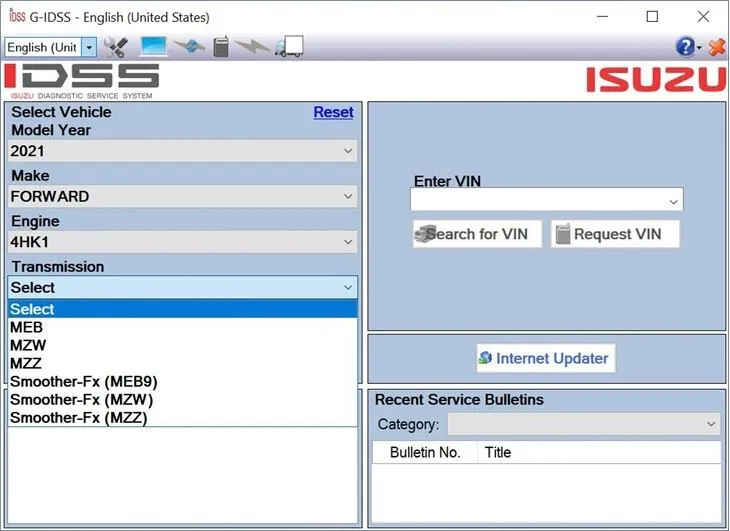Choose Smoother-Fx (MEB9) transmission option
Screen dimensions: 730x531
183,382
